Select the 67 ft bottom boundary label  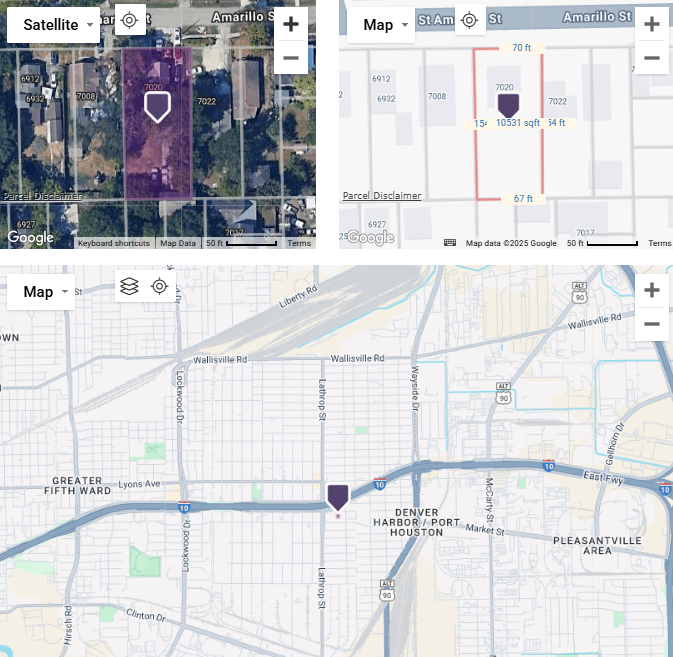click(523, 199)
